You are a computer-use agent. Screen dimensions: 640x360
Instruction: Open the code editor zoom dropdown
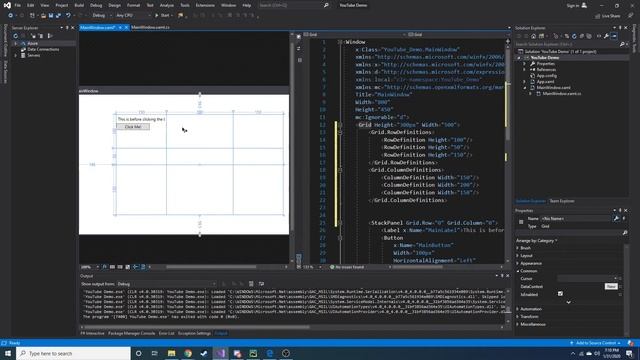pos(312,267)
